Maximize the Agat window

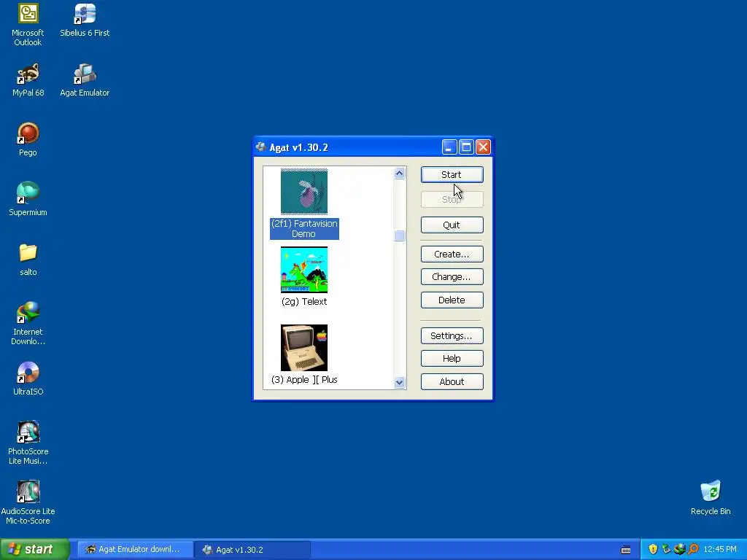(x=466, y=147)
